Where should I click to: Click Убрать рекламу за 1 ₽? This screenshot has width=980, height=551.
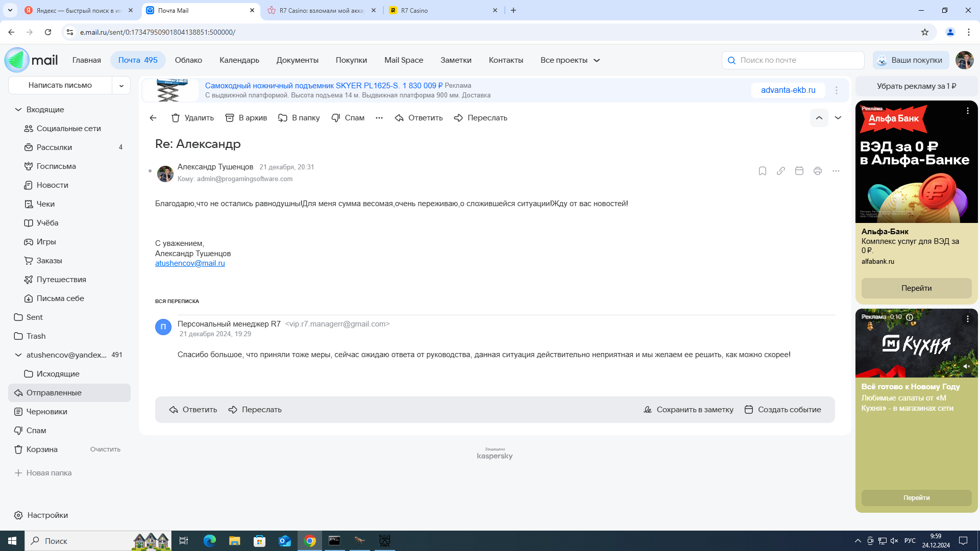(917, 86)
